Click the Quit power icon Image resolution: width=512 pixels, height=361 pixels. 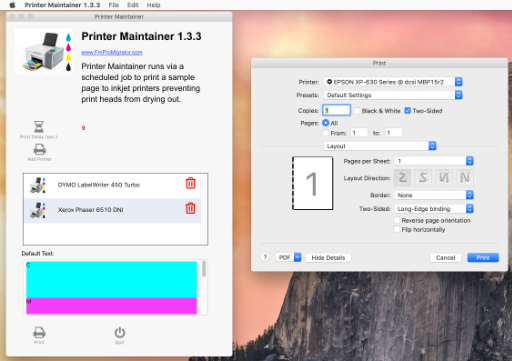pyautogui.click(x=120, y=333)
